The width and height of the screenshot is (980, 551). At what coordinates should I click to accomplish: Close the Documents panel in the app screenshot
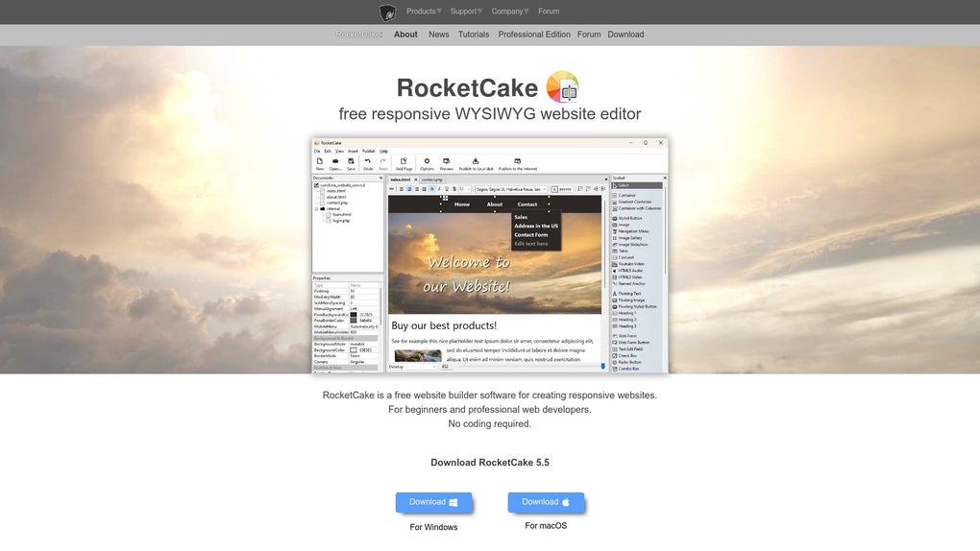pos(380,178)
